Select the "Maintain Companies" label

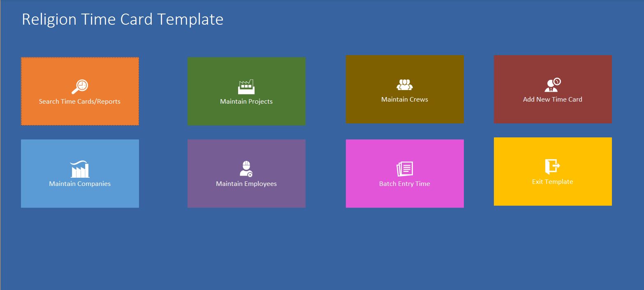click(x=80, y=184)
